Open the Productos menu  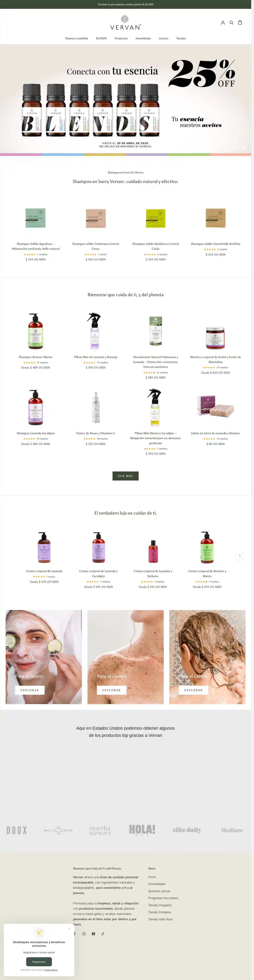coord(121,38)
